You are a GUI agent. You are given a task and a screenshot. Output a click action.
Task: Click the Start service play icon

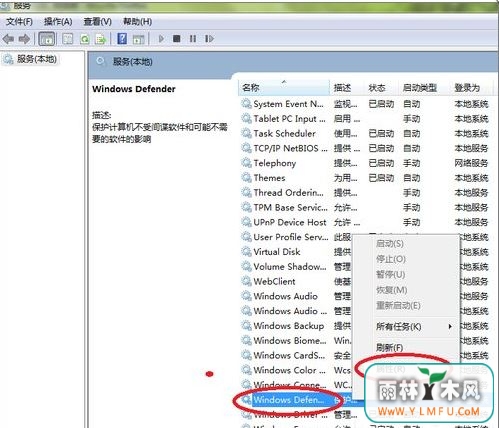[161, 39]
